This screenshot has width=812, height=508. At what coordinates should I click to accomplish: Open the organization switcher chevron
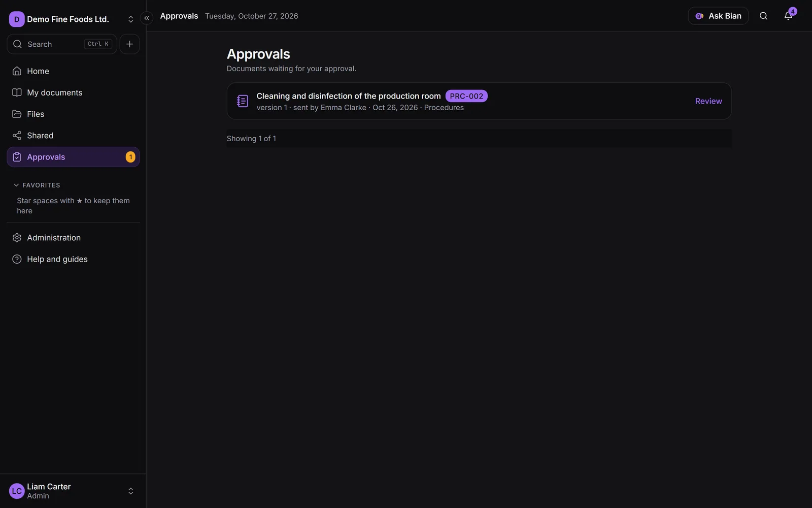(x=130, y=19)
